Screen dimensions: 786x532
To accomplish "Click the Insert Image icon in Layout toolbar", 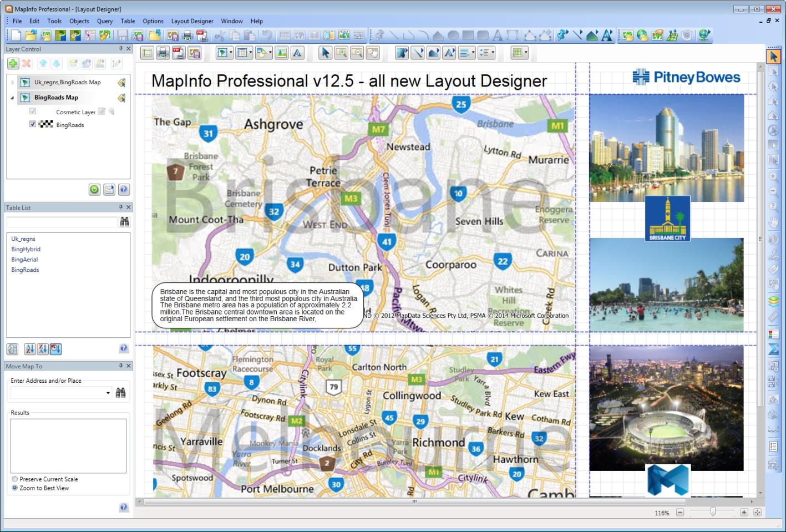I will [282, 53].
